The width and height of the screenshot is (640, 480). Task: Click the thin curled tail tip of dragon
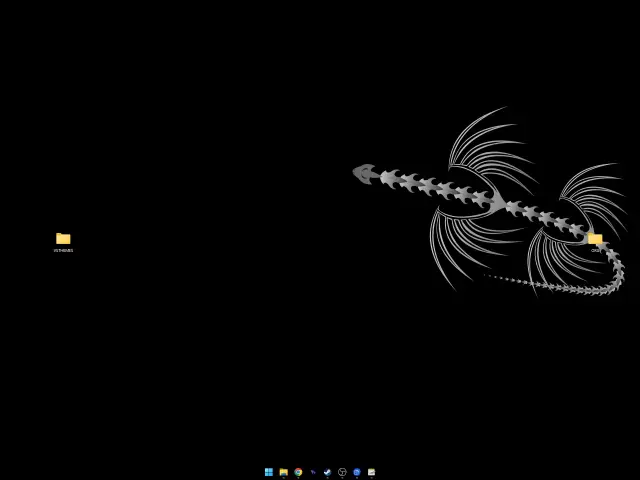[x=492, y=277]
